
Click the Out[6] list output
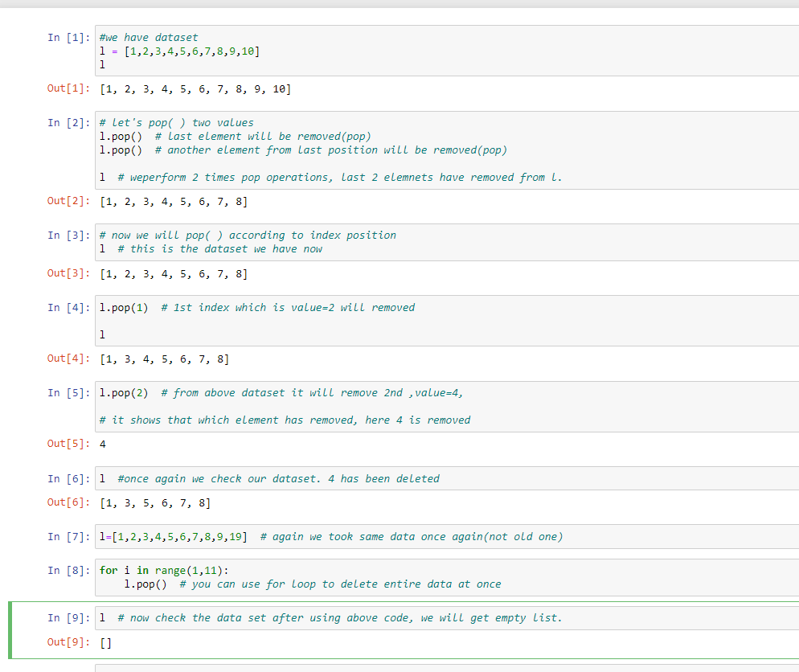155,503
